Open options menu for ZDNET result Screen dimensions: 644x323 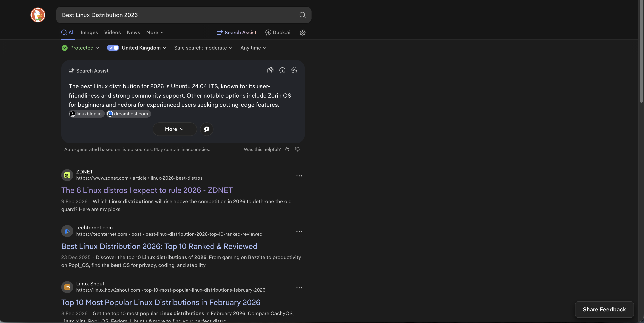299,176
